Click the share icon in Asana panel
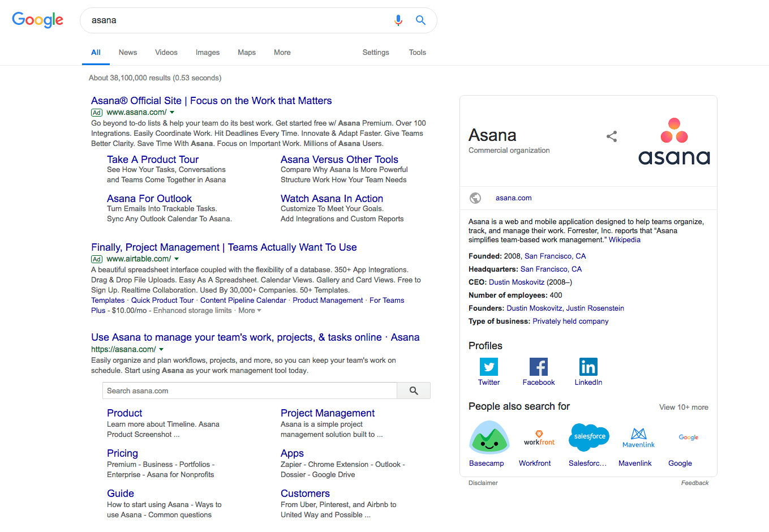 [612, 136]
